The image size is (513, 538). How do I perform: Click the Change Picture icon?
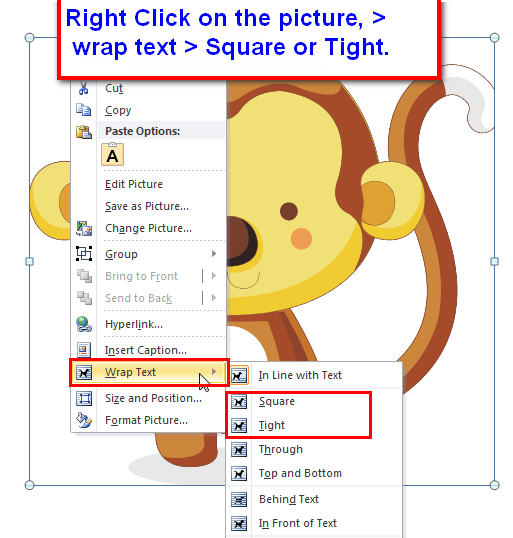(84, 228)
